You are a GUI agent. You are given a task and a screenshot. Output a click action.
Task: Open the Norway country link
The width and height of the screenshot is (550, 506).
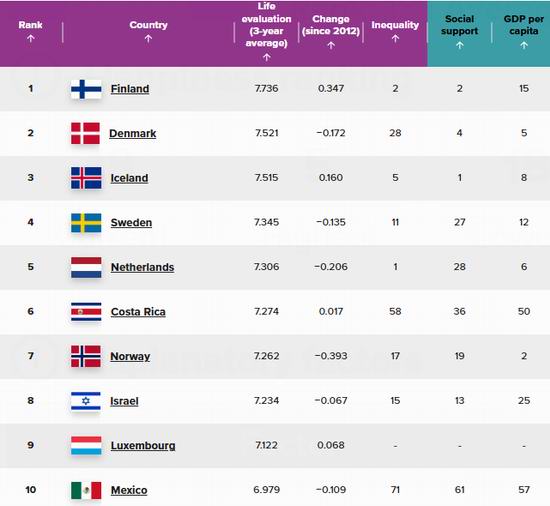pos(130,356)
